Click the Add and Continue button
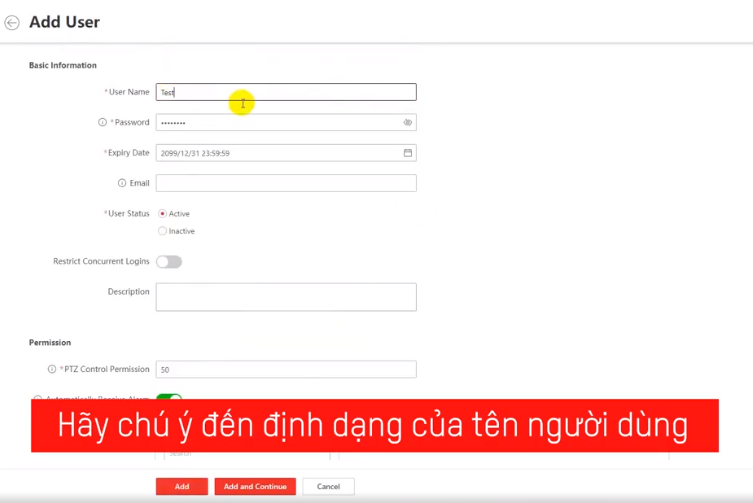The image size is (753, 503). click(x=255, y=487)
